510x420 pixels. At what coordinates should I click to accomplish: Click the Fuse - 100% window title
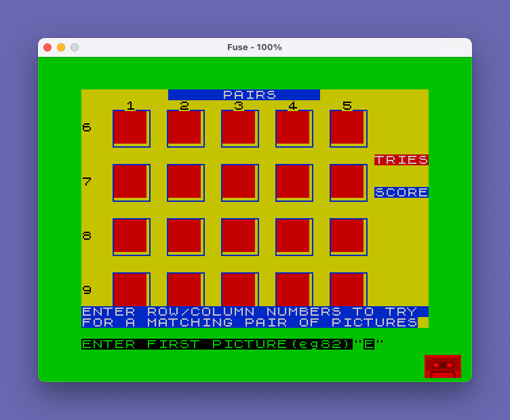tap(255, 47)
